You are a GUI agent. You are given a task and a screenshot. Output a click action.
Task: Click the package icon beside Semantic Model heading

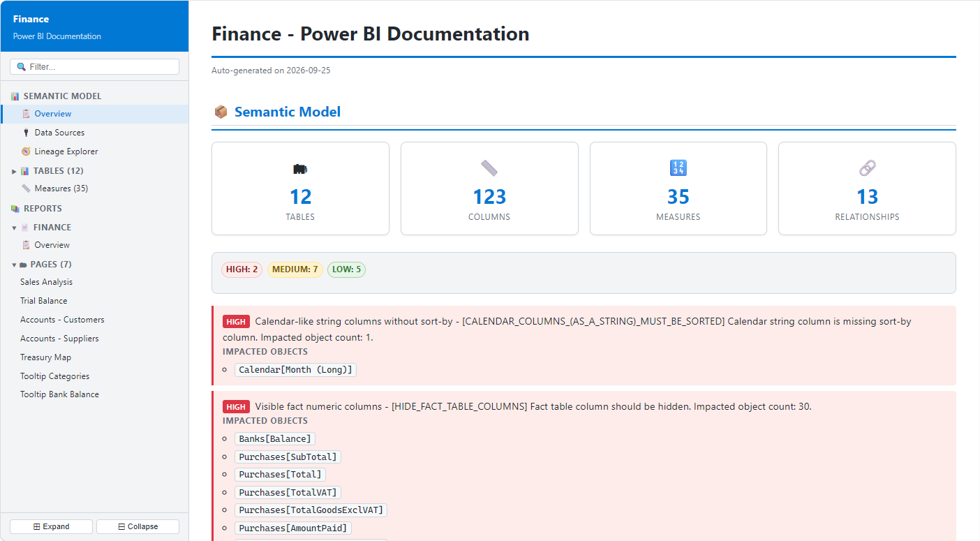pyautogui.click(x=221, y=112)
